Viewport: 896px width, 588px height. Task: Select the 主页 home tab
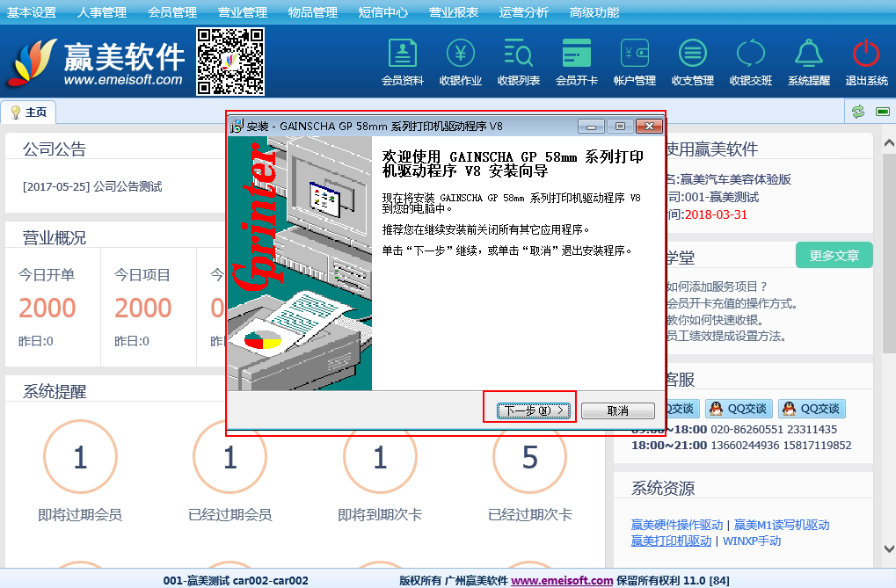(29, 113)
